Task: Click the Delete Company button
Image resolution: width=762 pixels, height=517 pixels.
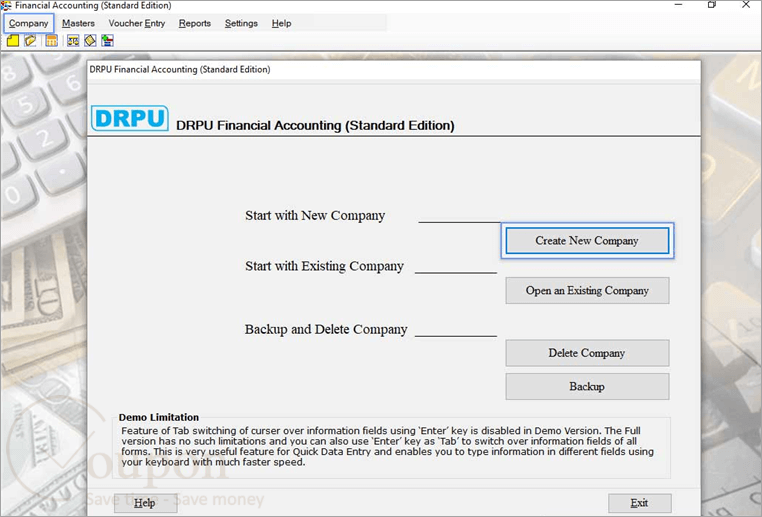Action: point(587,353)
